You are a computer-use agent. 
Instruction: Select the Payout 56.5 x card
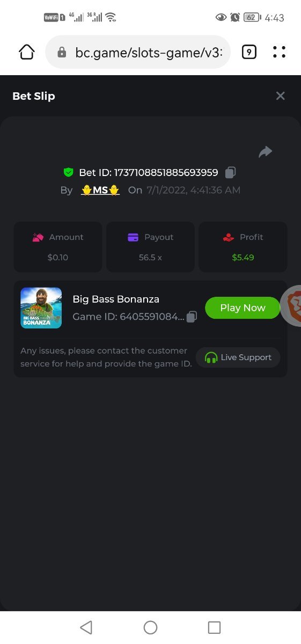coord(150,247)
